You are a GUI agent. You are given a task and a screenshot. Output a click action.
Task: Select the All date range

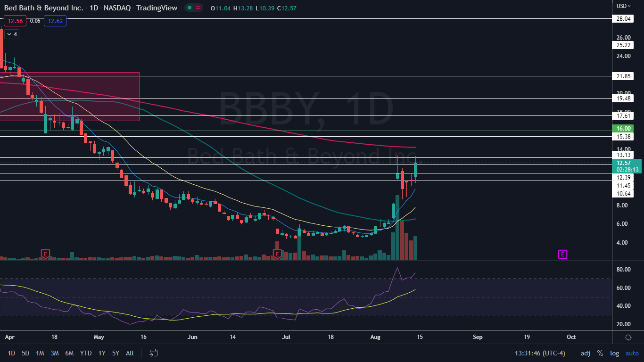pos(130,353)
